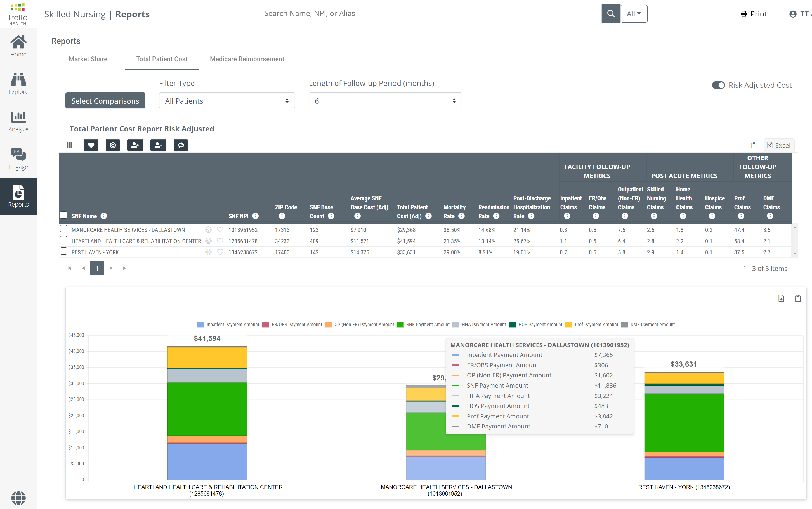Check Heartland Health Care row checkbox

pos(64,240)
